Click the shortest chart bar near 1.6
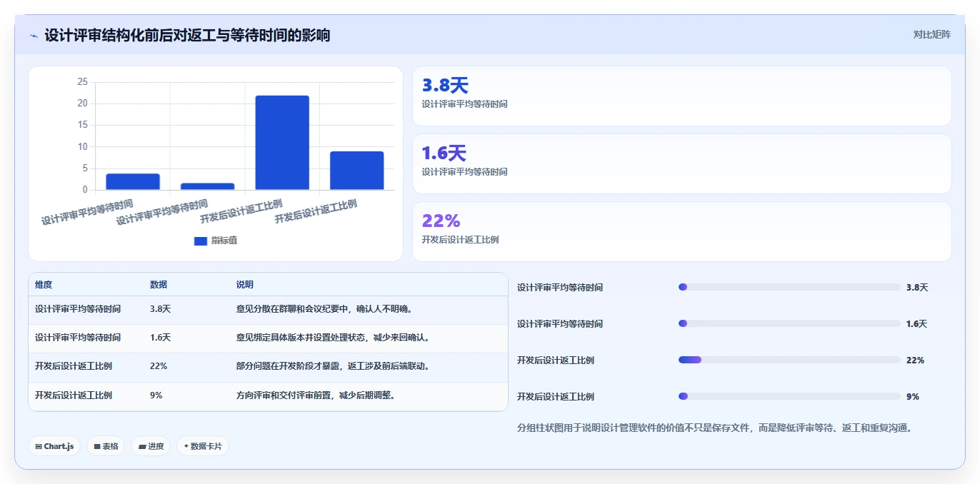 [207, 186]
